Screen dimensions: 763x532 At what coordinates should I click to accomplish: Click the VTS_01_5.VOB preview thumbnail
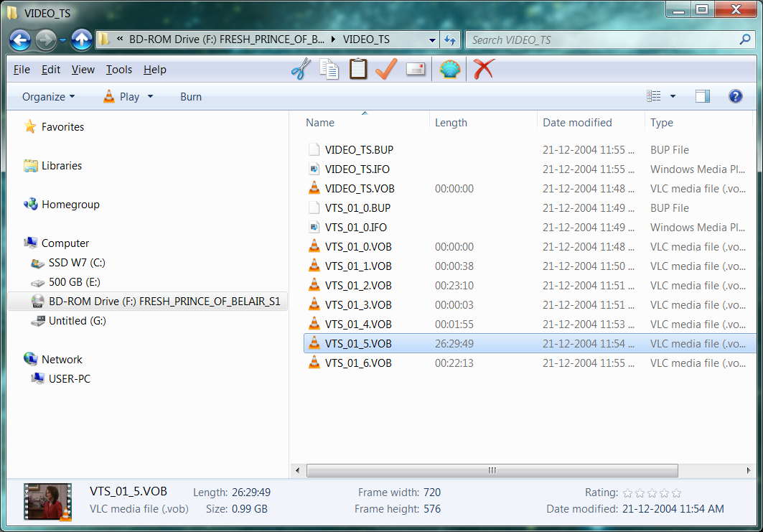click(x=47, y=502)
